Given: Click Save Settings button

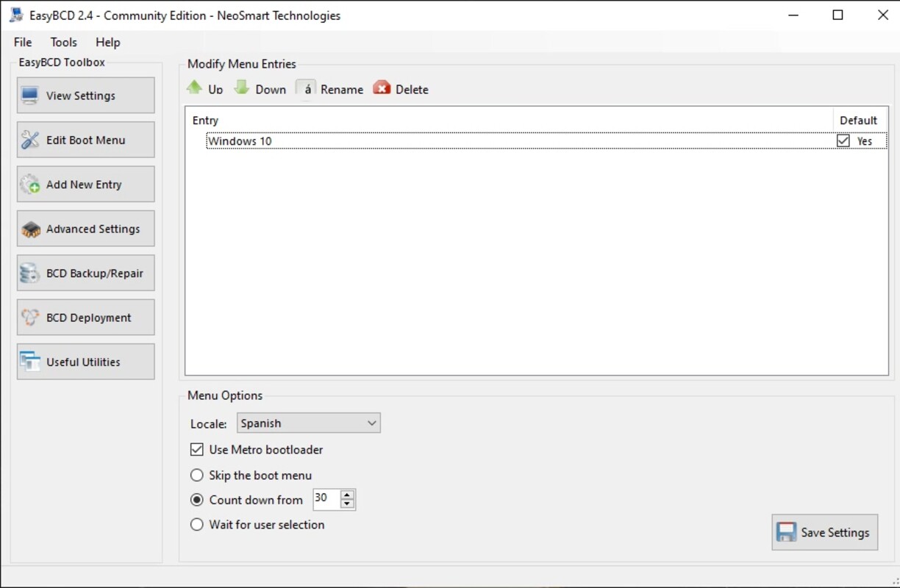Looking at the screenshot, I should pos(825,532).
